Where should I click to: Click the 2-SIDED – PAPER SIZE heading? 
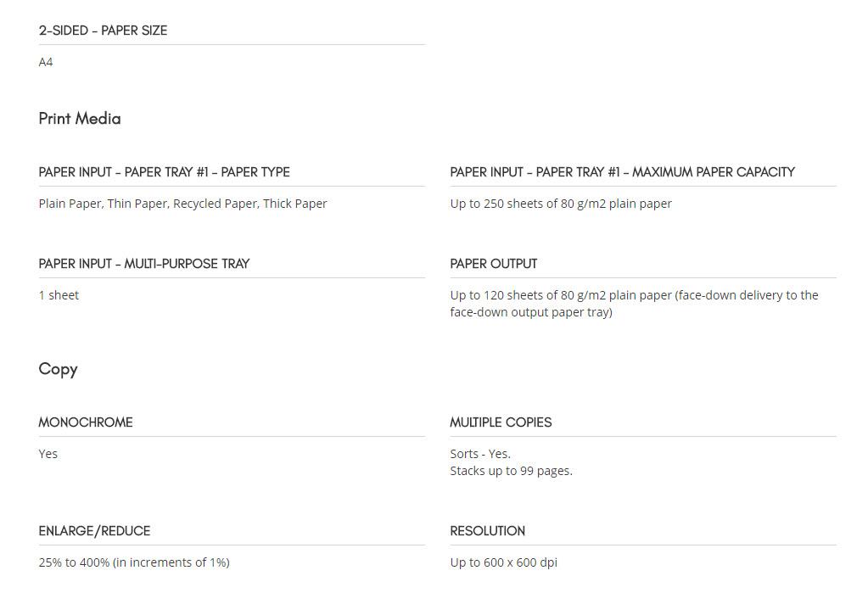click(x=103, y=31)
